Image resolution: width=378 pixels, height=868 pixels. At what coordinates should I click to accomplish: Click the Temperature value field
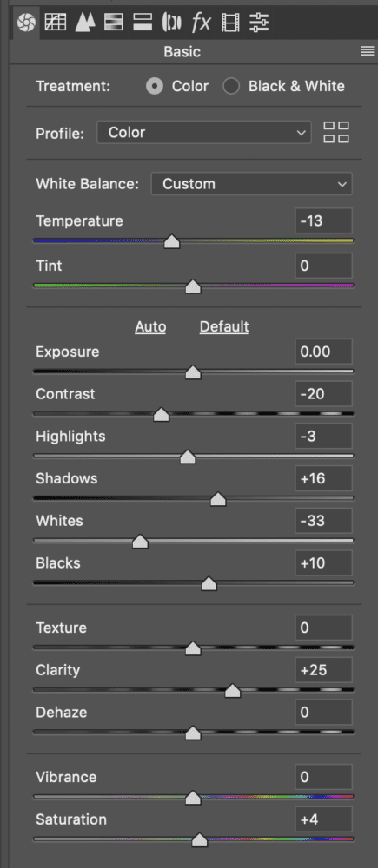point(323,220)
